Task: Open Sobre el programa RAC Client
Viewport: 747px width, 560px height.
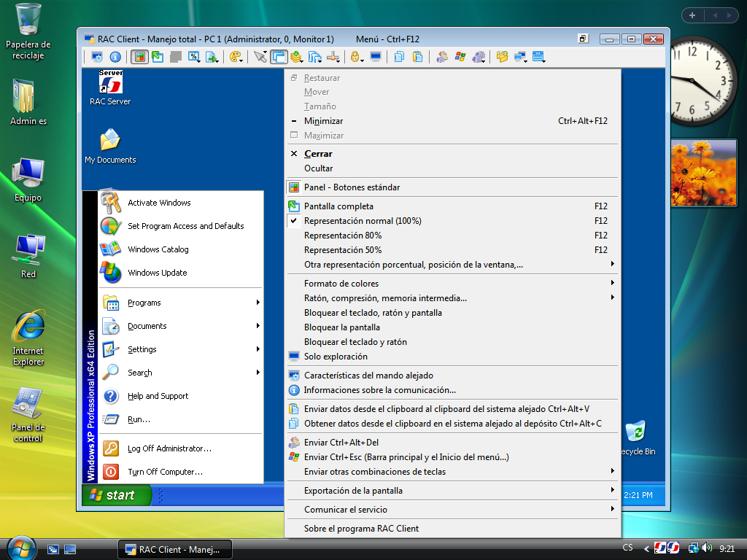Action: coord(452,529)
